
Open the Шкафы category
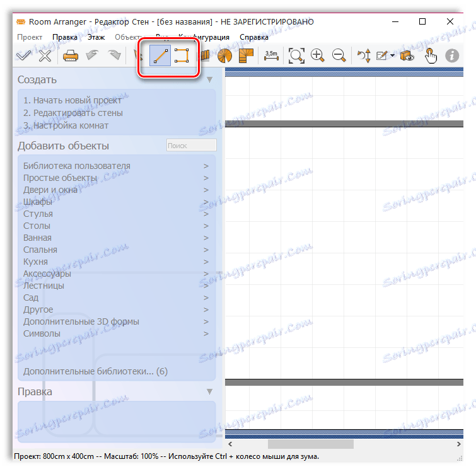[38, 202]
